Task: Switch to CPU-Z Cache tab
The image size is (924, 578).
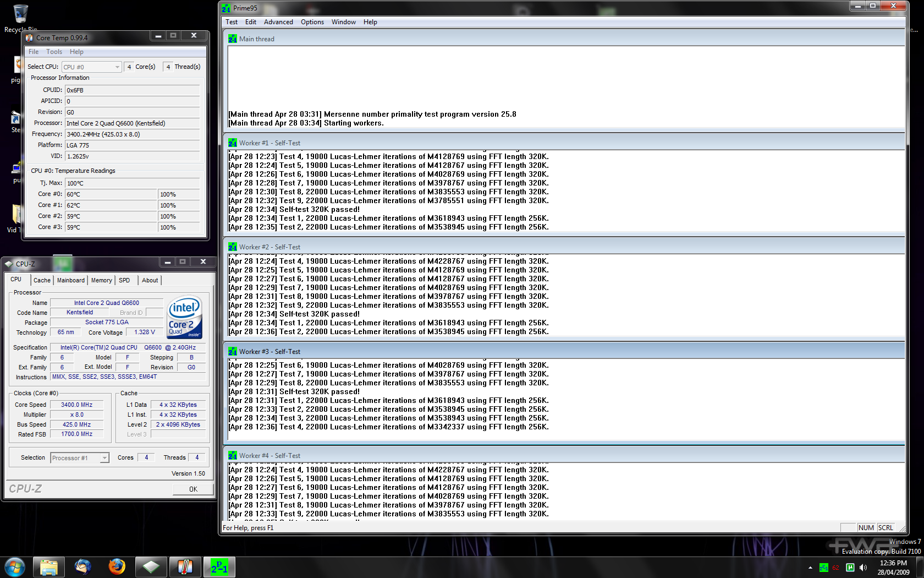Action: pos(42,280)
